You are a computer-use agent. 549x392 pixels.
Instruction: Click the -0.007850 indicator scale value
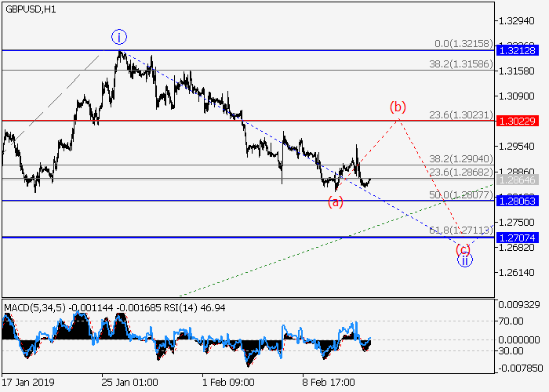click(520, 368)
